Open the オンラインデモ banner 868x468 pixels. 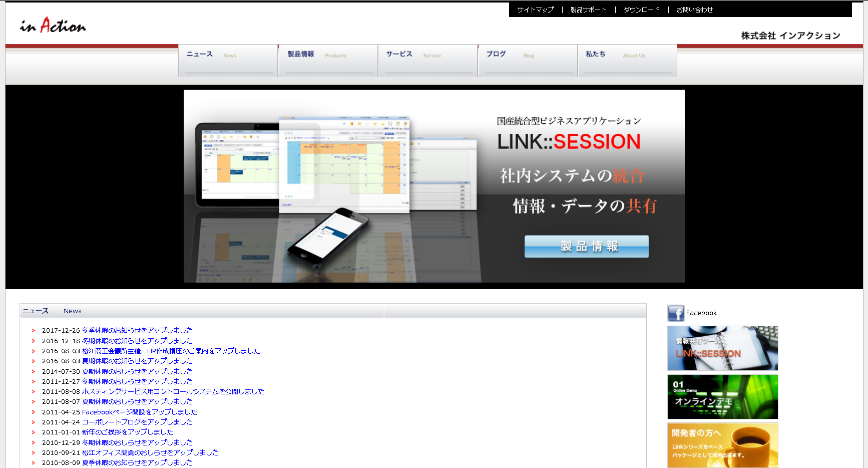722,397
